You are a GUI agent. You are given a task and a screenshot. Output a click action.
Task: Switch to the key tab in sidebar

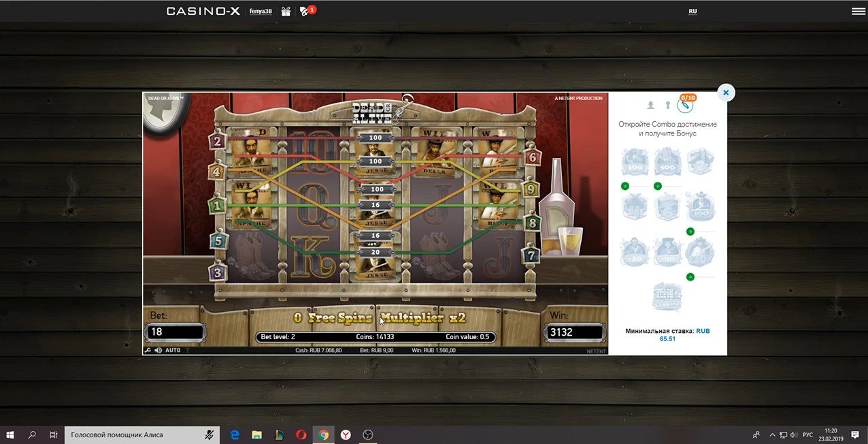tap(667, 105)
